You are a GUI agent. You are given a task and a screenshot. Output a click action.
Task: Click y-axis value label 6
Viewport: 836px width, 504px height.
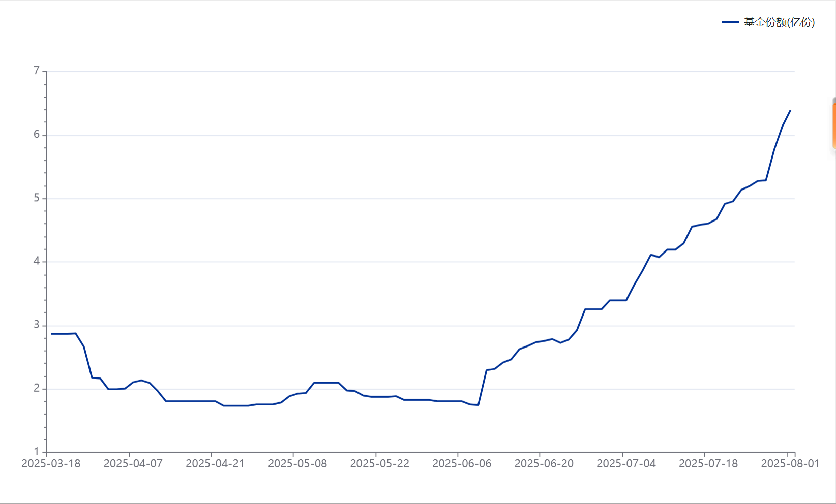pos(37,135)
